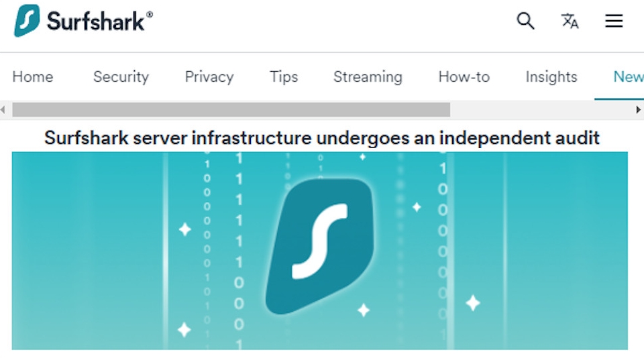The height and width of the screenshot is (358, 644).
Task: Navigate to the Streaming tab
Action: 368,77
